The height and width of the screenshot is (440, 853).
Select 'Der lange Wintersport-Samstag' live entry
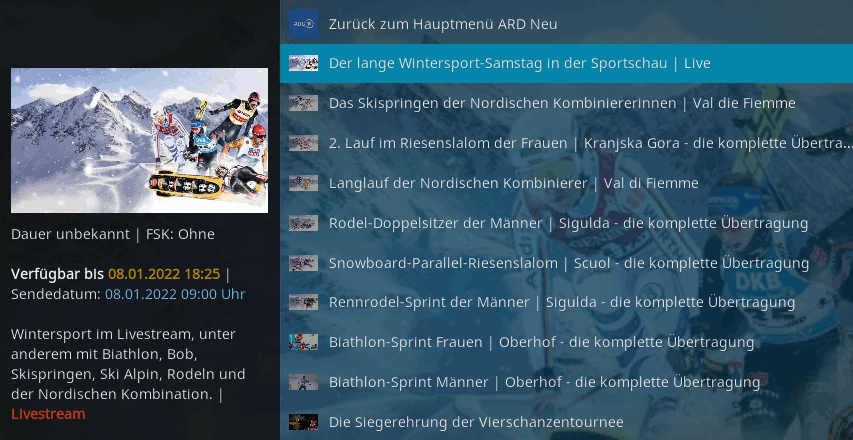[566, 63]
